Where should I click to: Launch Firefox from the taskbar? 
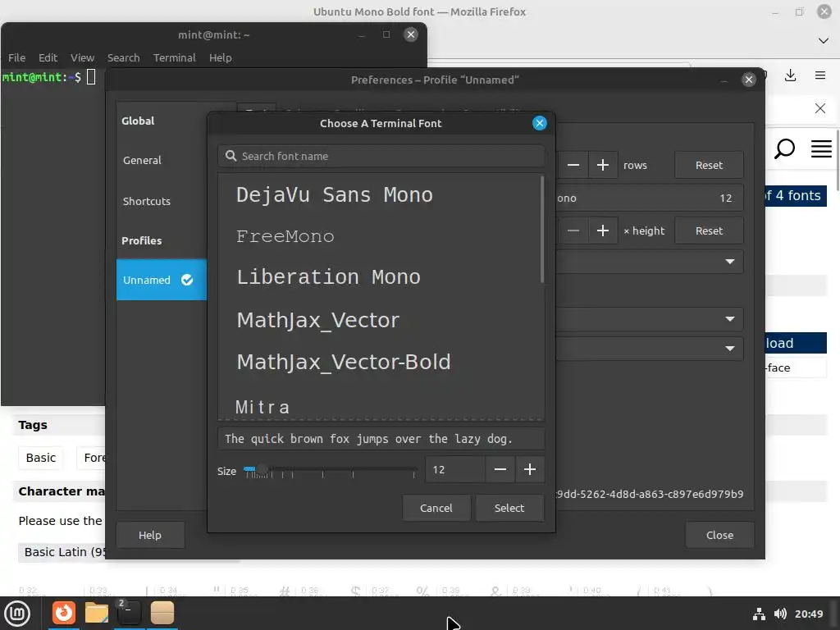tap(64, 613)
